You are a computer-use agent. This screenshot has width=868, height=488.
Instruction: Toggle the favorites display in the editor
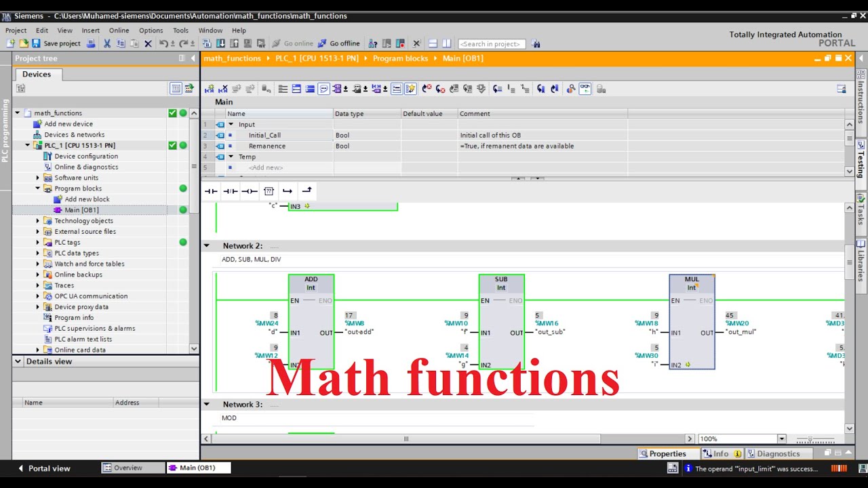tap(410, 89)
